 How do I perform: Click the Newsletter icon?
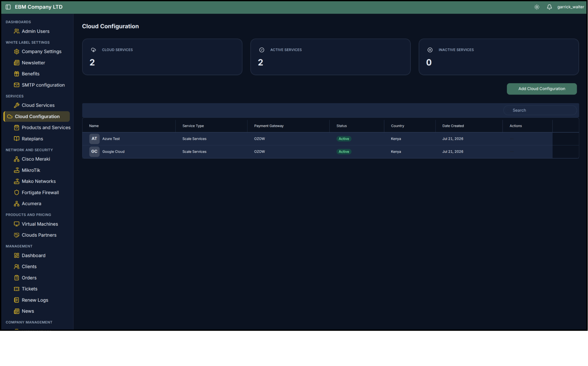coord(17,63)
